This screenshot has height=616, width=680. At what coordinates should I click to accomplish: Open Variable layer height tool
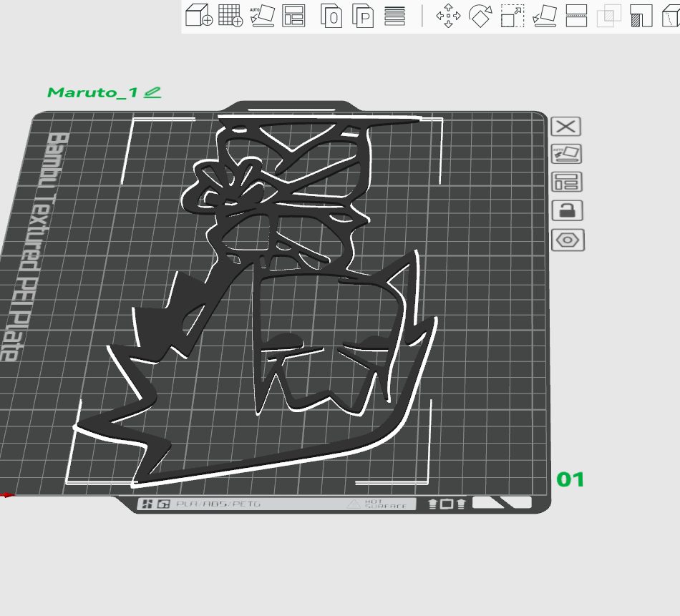(394, 16)
